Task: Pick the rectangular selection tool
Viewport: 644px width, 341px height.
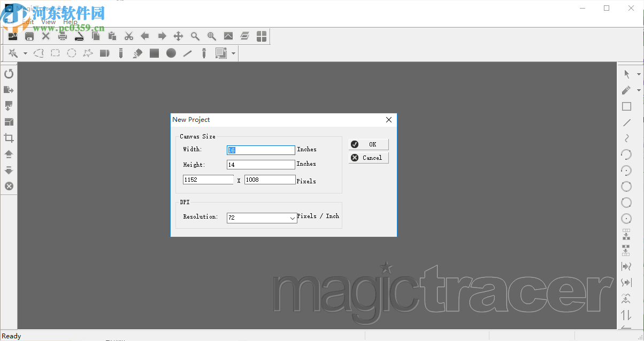Action: (x=55, y=53)
